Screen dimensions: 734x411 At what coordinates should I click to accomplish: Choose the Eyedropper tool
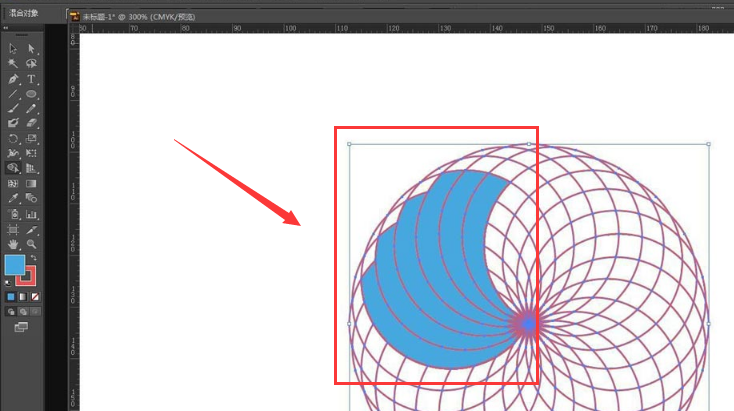coord(13,198)
